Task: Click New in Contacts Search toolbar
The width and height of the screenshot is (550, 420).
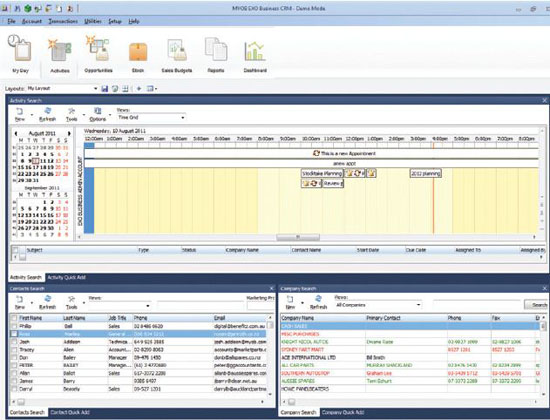Action: 20,302
